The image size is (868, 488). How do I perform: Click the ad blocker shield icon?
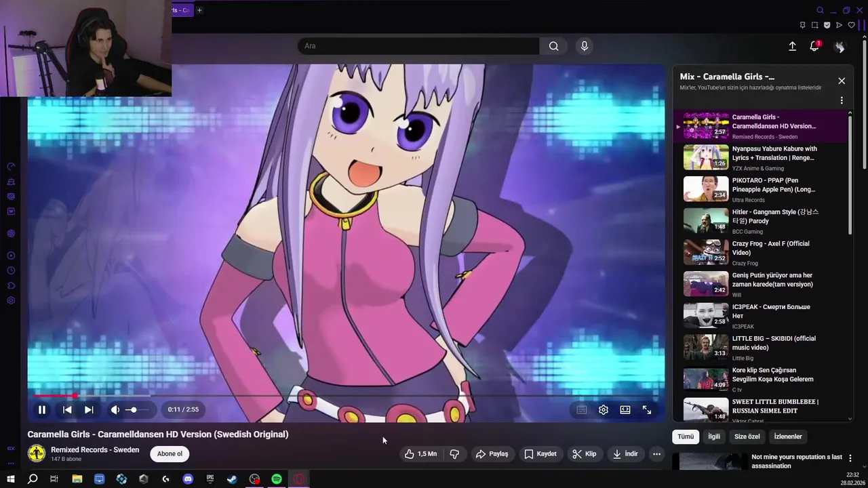827,25
